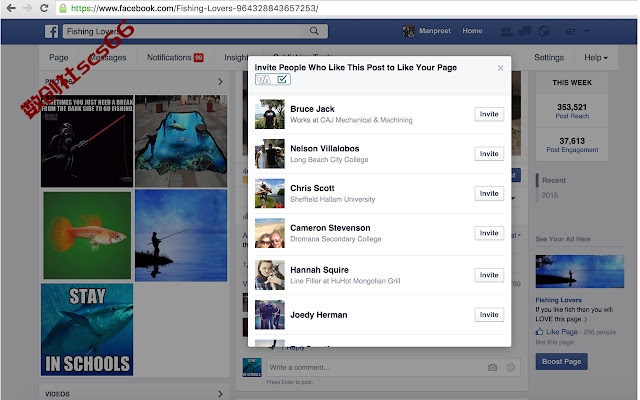Click the Like Page link
The width and height of the screenshot is (640, 400).
[x=562, y=332]
